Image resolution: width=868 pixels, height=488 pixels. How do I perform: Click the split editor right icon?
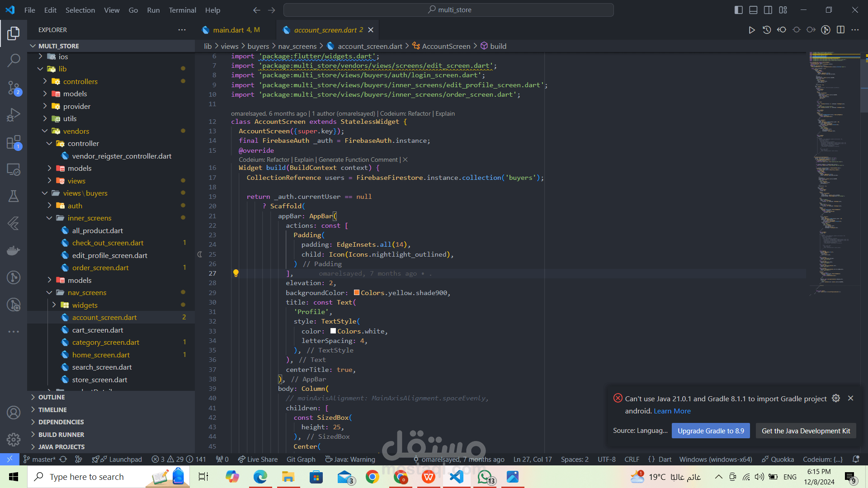pyautogui.click(x=840, y=30)
